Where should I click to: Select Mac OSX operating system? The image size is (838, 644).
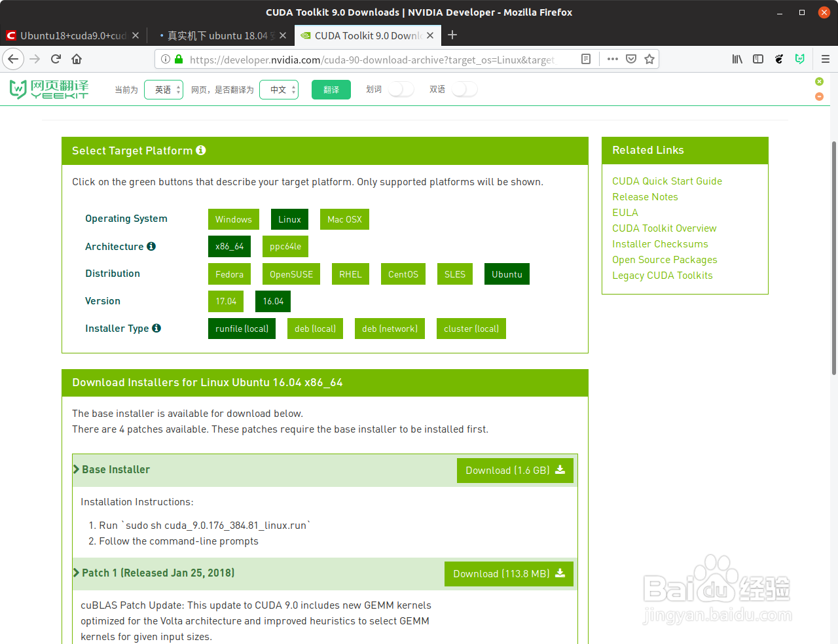[344, 219]
